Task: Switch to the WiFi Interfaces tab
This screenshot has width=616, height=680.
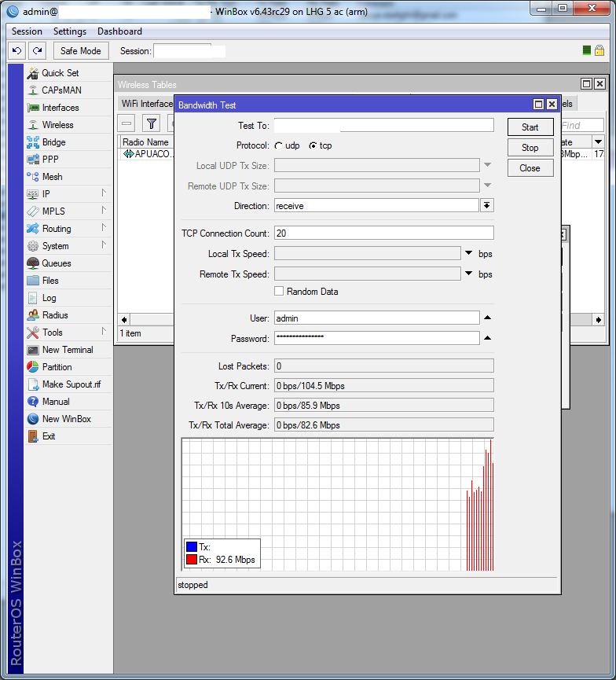Action: pos(146,104)
